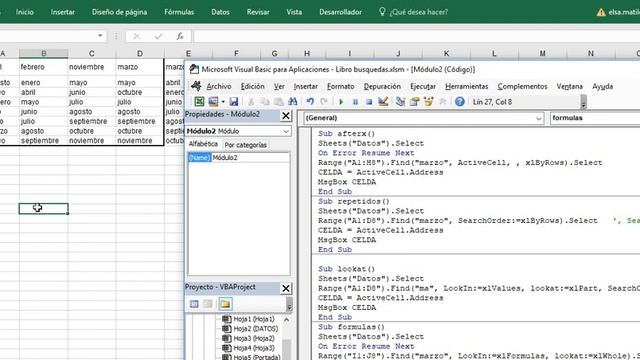Open the Vista ribbon tab in Excel
This screenshot has width=640, height=360.
click(x=294, y=12)
